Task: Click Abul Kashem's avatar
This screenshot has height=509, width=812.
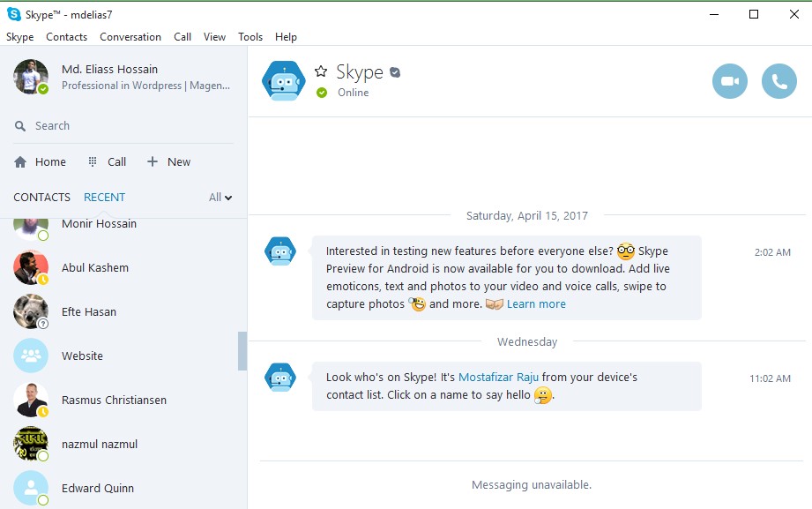Action: click(31, 267)
